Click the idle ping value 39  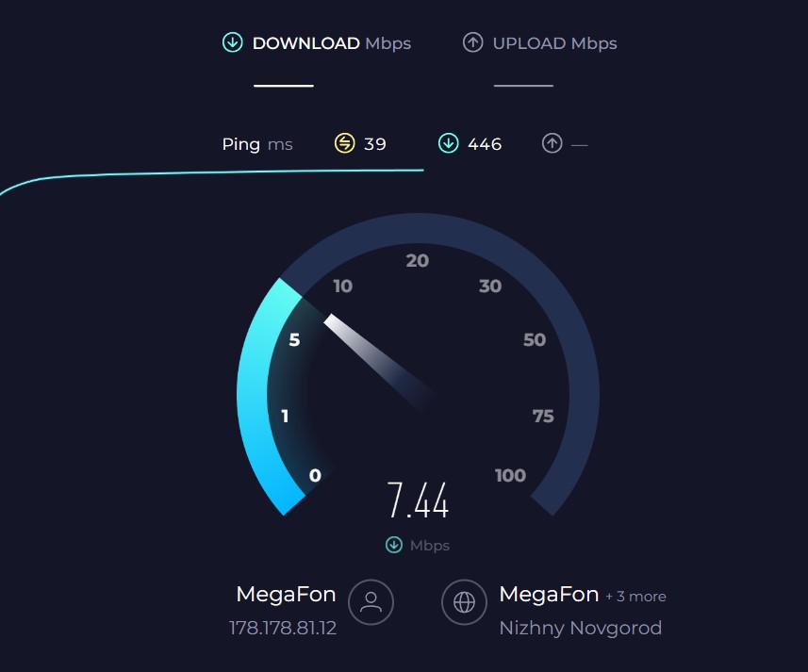(375, 143)
